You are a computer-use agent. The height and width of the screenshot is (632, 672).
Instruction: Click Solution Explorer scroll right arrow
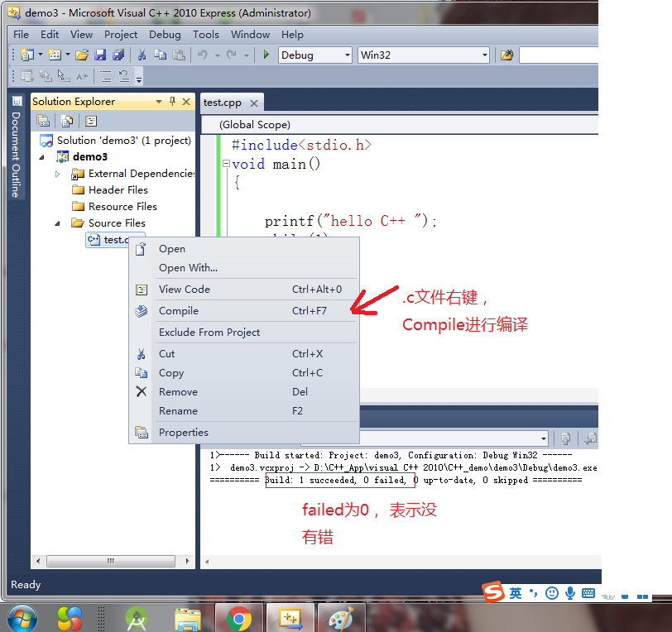[187, 561]
